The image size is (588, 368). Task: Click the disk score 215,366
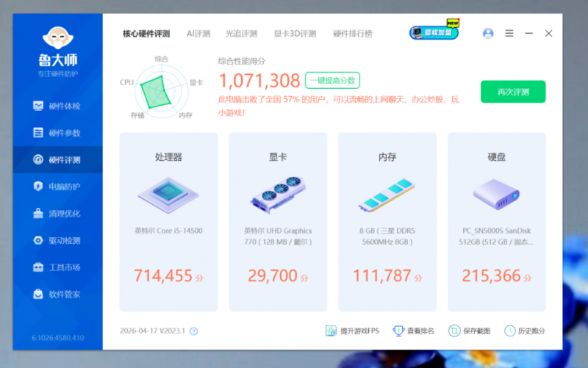(491, 275)
